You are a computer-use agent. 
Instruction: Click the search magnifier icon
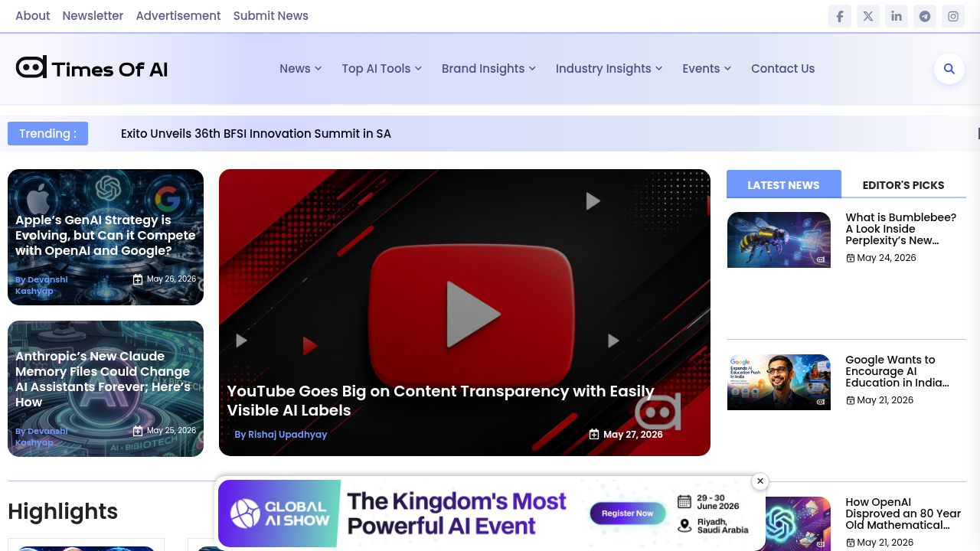coord(949,69)
